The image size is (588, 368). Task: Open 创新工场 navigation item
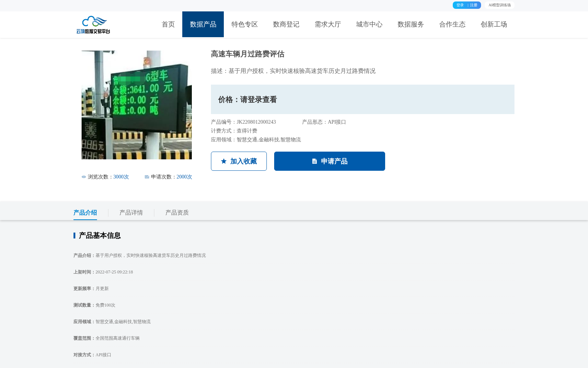494,24
